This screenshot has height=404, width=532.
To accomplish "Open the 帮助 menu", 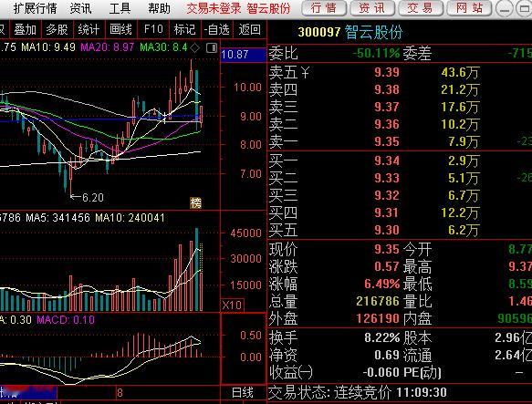I will pyautogui.click(x=159, y=8).
